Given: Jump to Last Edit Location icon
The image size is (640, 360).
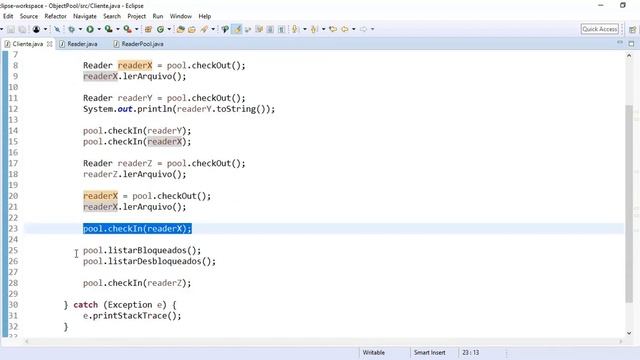Looking at the screenshot, I should click(333, 29).
